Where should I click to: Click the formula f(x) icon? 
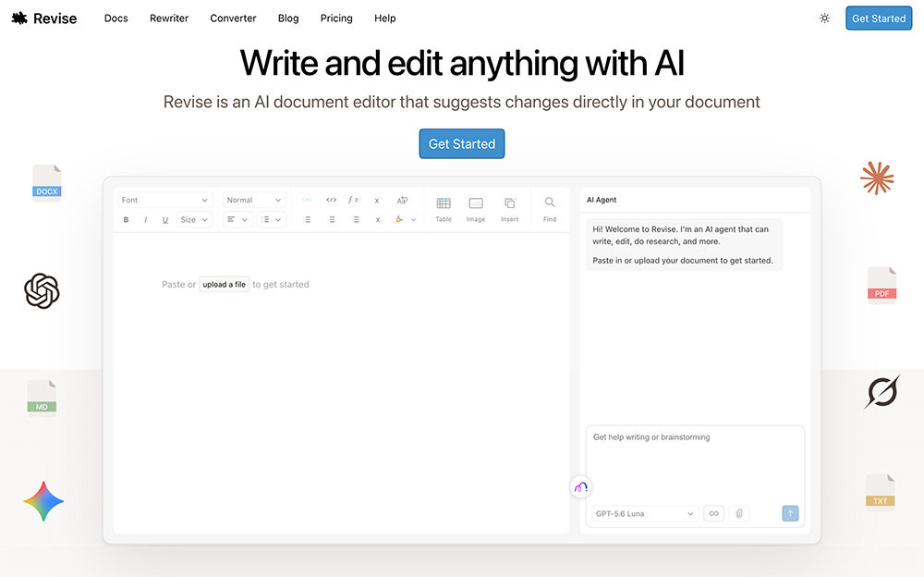tap(353, 200)
